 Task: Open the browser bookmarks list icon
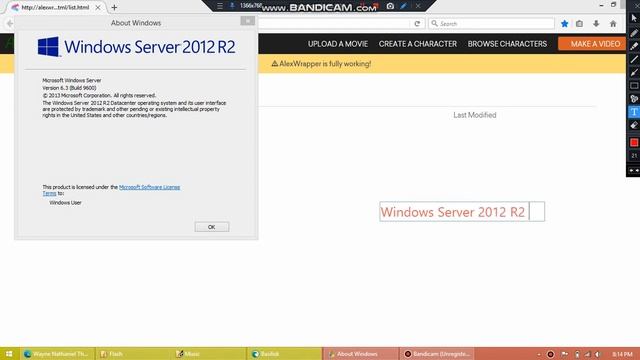579,24
